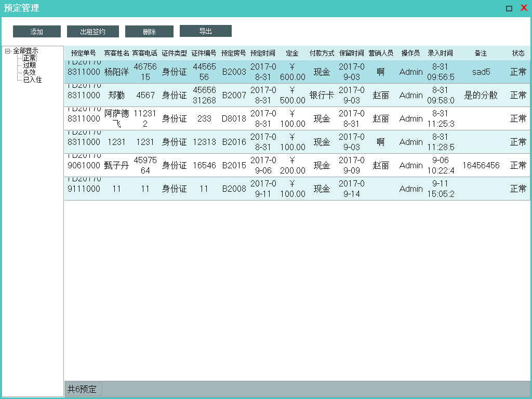The image size is (532, 399).
Task: Select the row for guest 甄子丹
Action: [x=116, y=166]
